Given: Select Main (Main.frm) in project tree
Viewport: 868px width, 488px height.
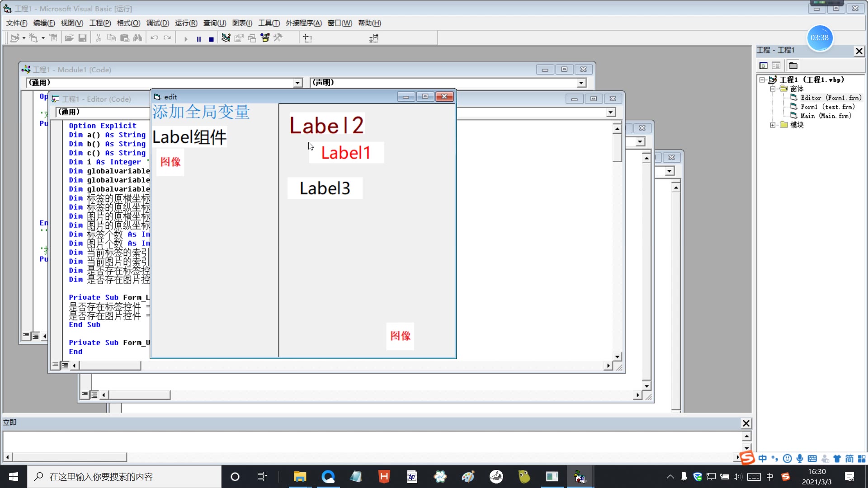Looking at the screenshot, I should [826, 116].
